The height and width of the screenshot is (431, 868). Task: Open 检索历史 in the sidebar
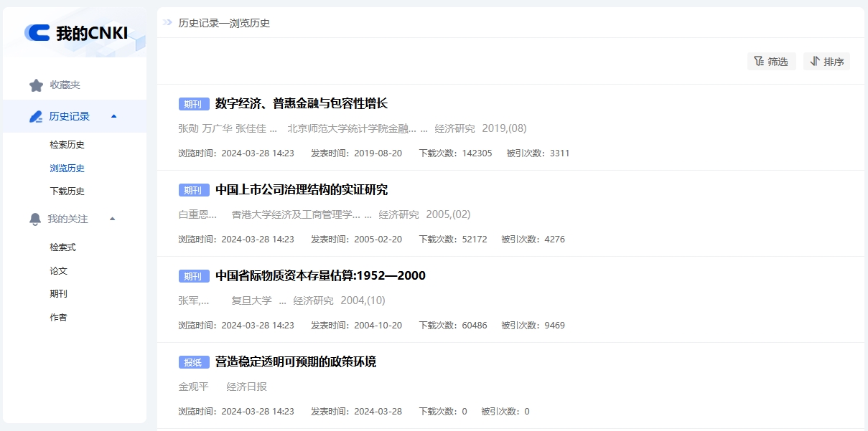tap(67, 145)
